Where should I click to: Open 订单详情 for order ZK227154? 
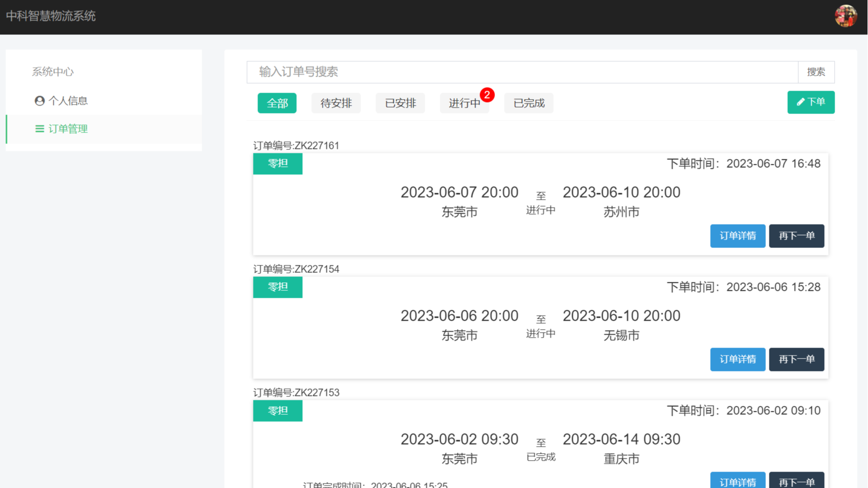coord(737,360)
